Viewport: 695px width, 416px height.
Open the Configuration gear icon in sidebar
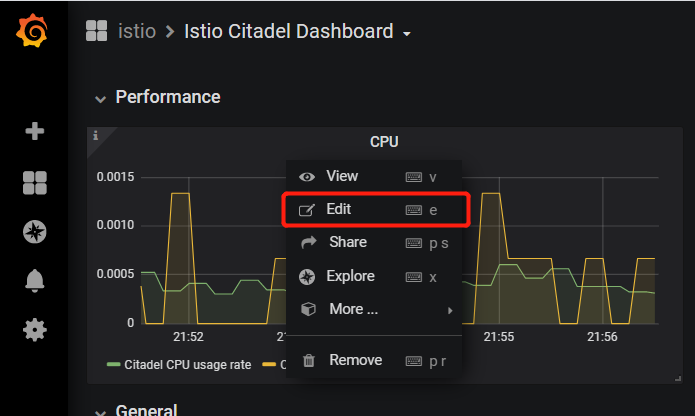(35, 329)
